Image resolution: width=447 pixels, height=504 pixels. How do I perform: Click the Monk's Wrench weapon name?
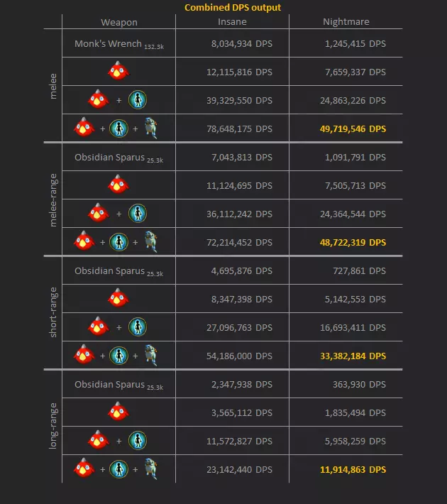pos(108,43)
